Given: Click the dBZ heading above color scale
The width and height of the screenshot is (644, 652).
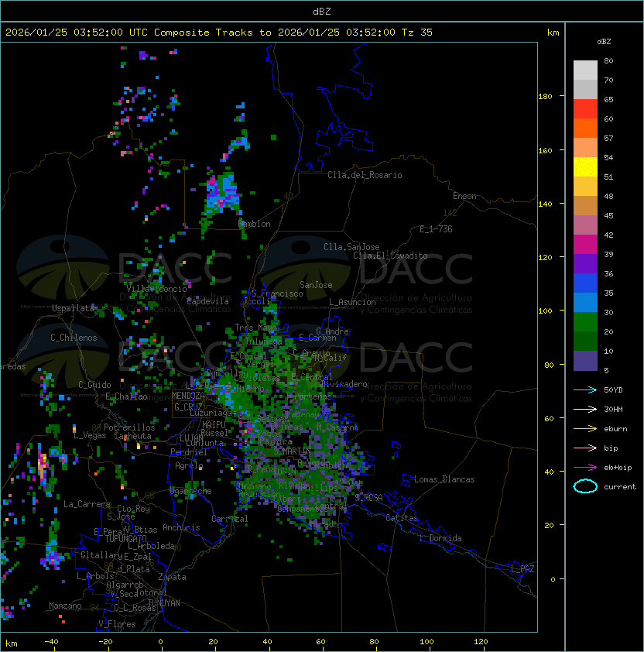Looking at the screenshot, I should [604, 42].
